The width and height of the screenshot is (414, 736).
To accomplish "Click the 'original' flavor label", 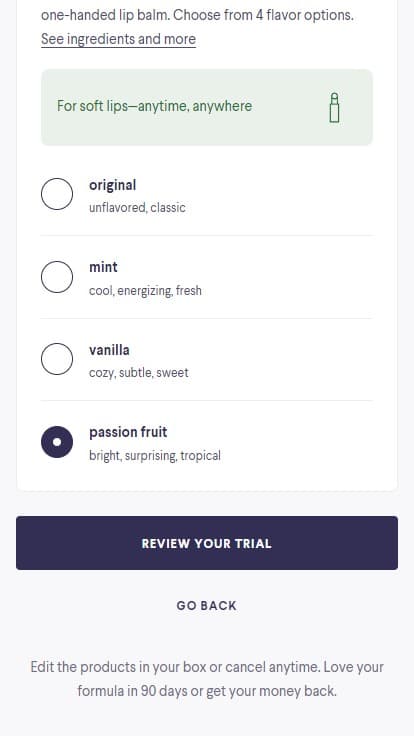I will [x=113, y=185].
